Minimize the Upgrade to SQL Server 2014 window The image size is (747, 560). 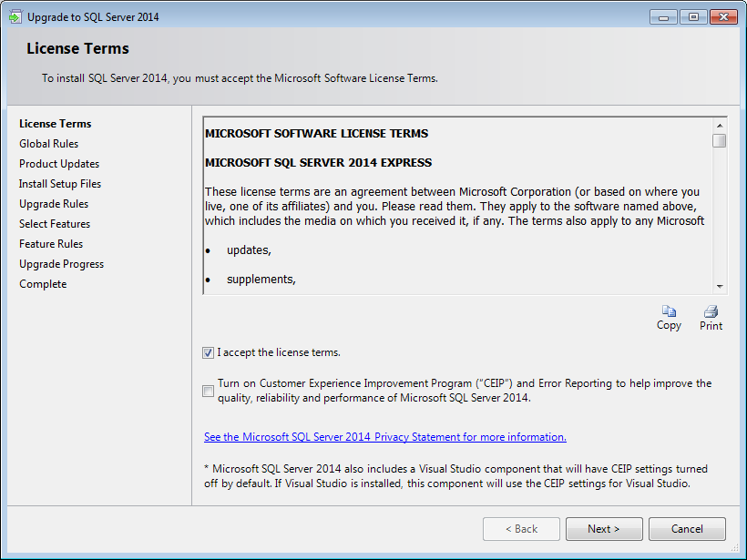(x=663, y=17)
